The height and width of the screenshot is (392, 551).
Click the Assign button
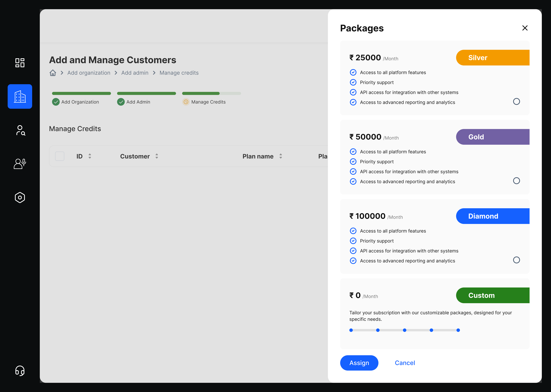359,363
